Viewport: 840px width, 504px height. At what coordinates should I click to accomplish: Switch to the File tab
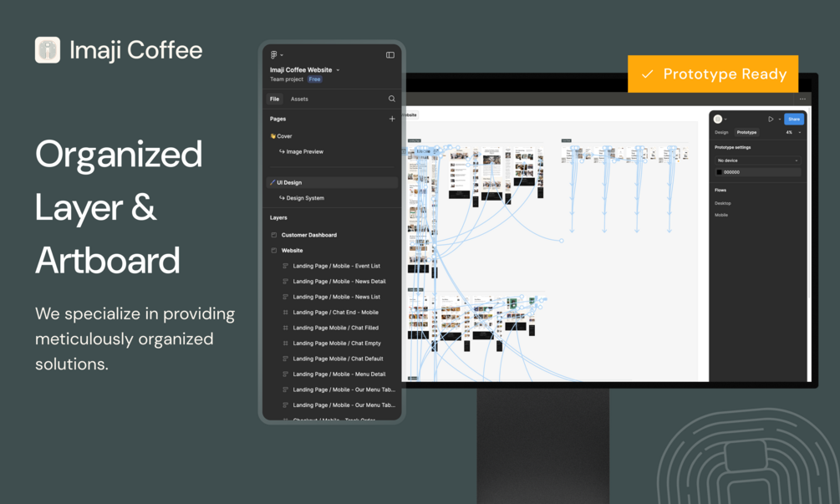pyautogui.click(x=274, y=99)
